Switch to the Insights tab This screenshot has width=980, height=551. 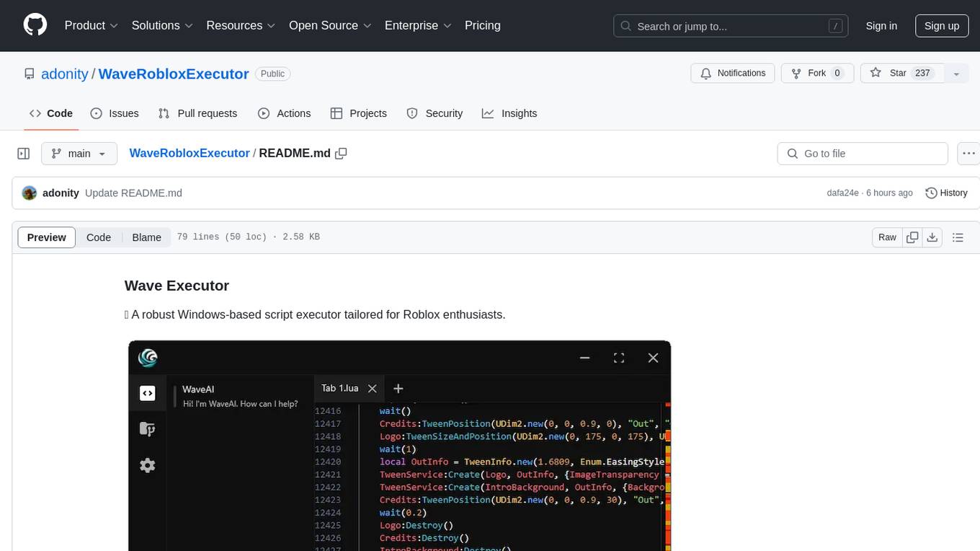509,113
